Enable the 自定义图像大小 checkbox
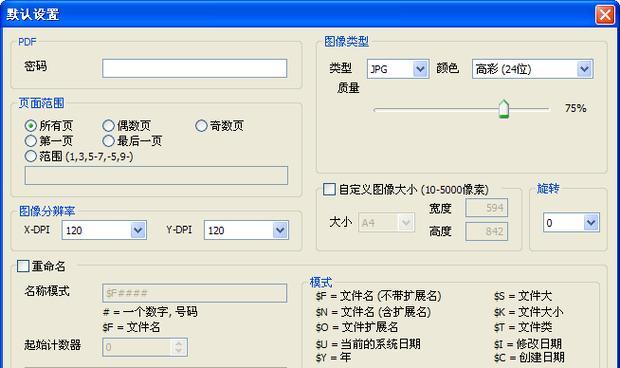This screenshot has height=368, width=620. (329, 189)
